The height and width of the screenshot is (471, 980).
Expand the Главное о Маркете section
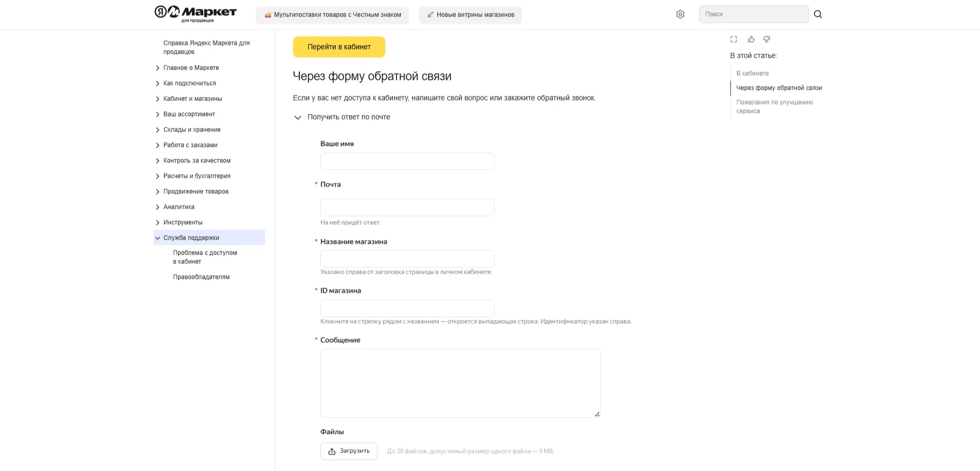tap(158, 68)
